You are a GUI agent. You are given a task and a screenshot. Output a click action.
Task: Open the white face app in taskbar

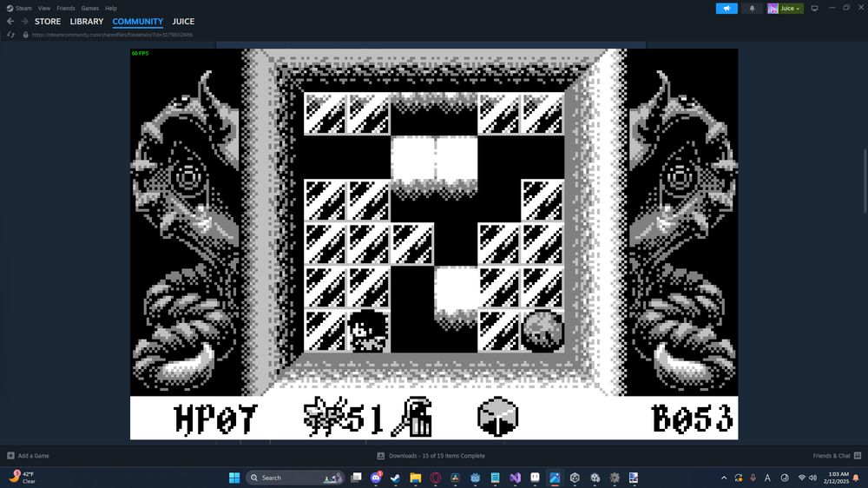[x=535, y=478]
